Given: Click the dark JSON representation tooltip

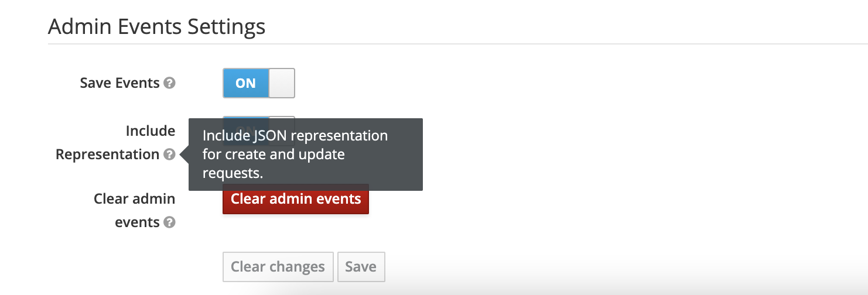Looking at the screenshot, I should point(305,155).
